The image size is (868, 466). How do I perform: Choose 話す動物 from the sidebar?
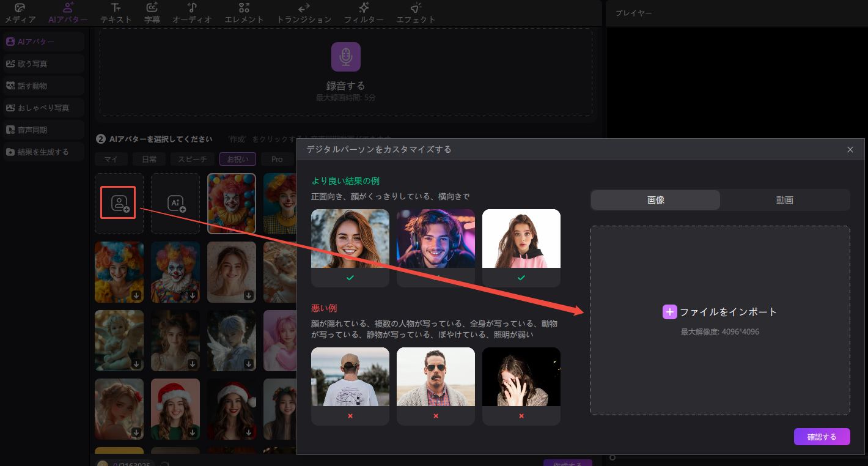[43, 86]
